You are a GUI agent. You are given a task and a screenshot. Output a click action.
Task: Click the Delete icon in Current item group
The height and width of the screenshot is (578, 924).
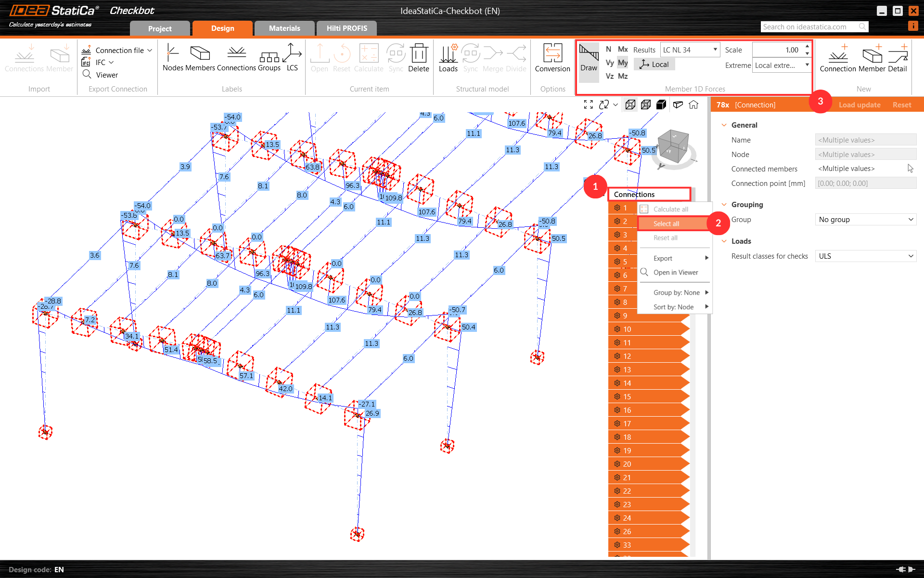coord(418,57)
